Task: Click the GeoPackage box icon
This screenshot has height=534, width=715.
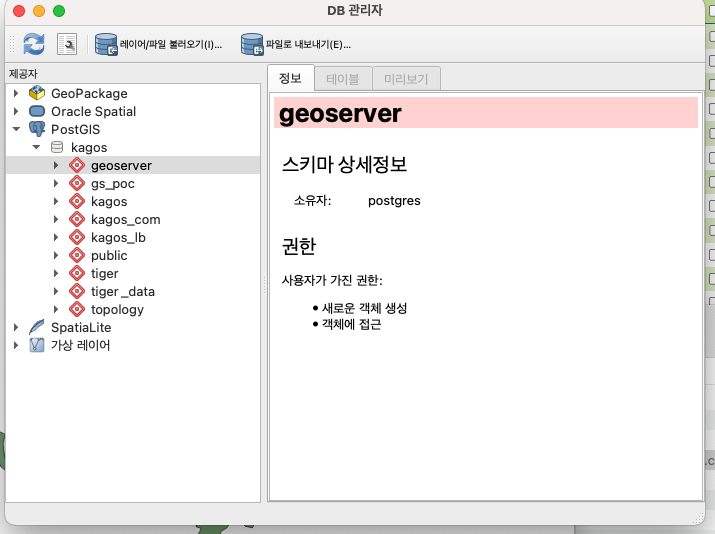Action: tap(37, 93)
